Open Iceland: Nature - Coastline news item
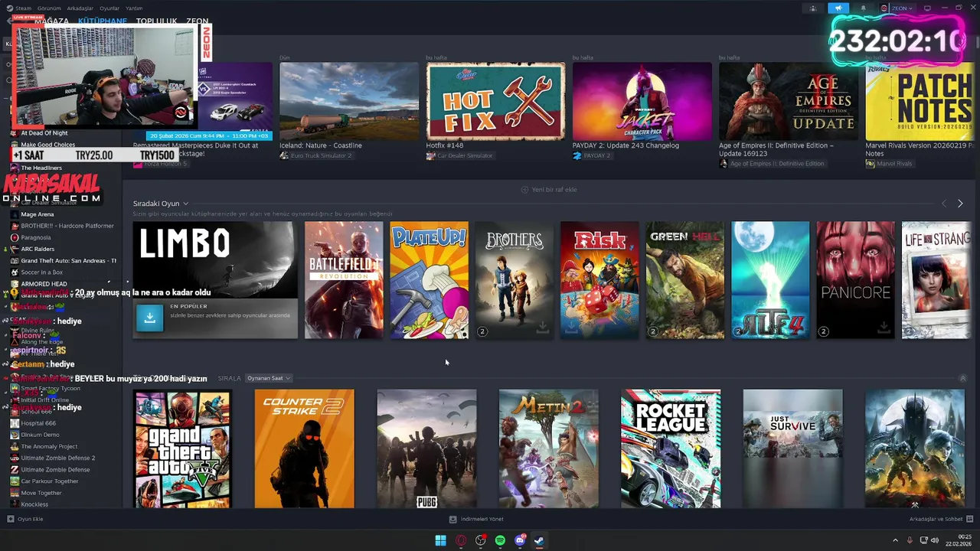 coord(321,145)
